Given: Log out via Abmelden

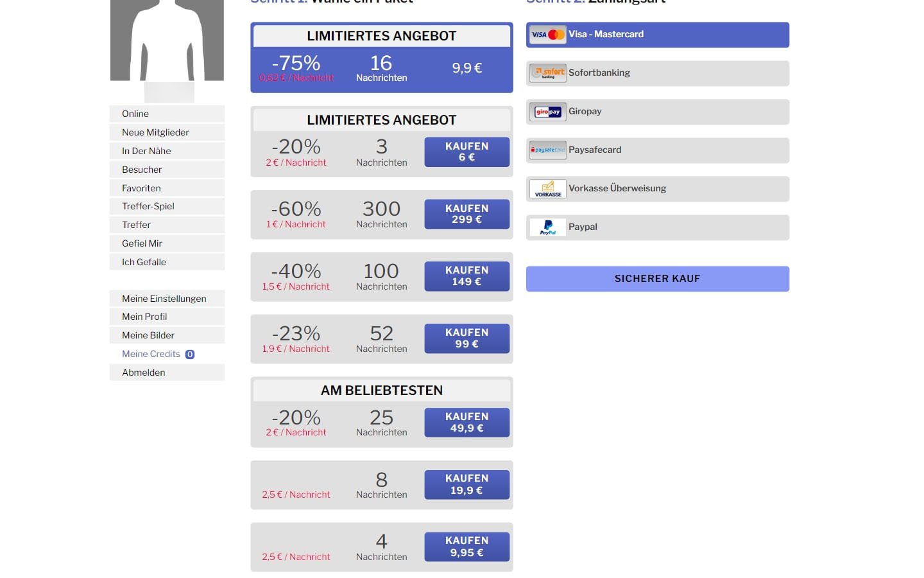Looking at the screenshot, I should 167,372.
